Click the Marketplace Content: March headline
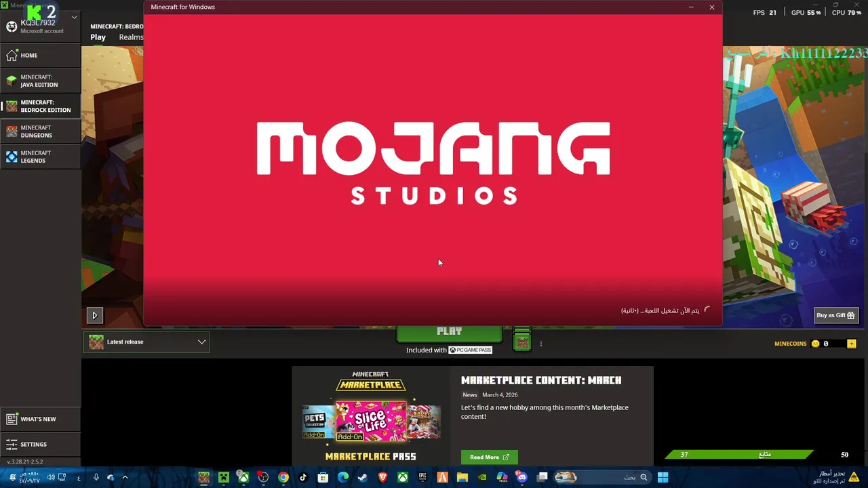 click(541, 380)
